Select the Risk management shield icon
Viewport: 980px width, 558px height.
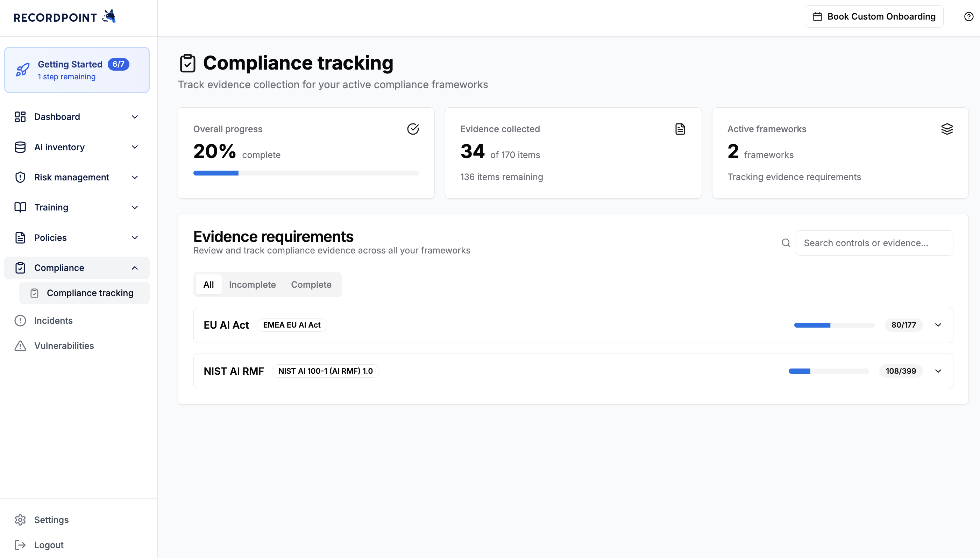pyautogui.click(x=20, y=177)
